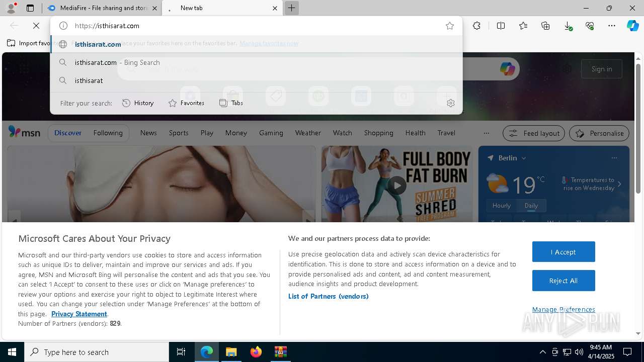Switch to the MediaFire tab

coord(102,8)
